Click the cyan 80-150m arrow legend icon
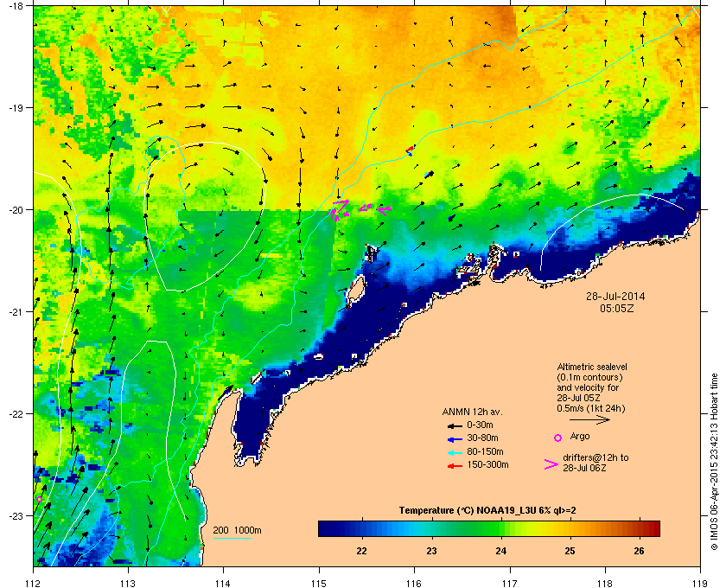This screenshot has height=588, width=726. [455, 453]
